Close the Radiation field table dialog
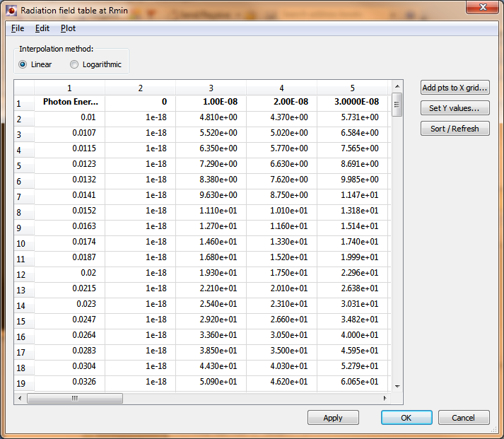The image size is (504, 439). pos(482,7)
